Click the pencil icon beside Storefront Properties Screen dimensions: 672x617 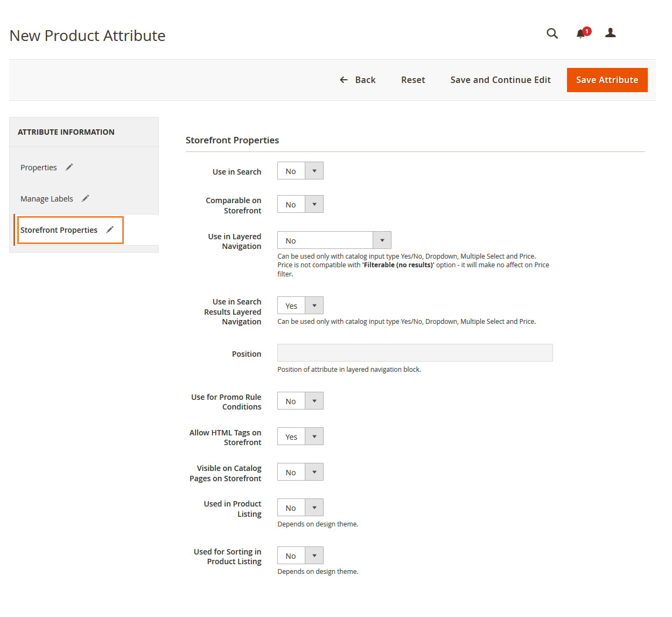point(110,230)
